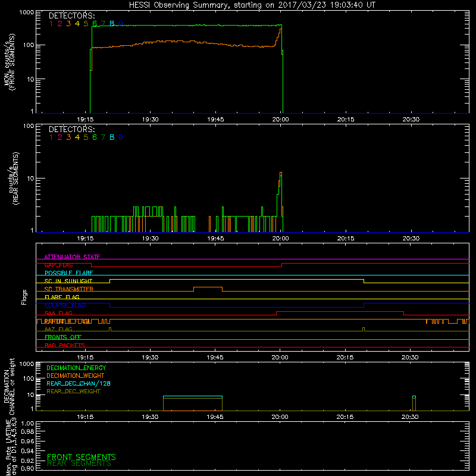Select detector 2 in the front segments legend
Image resolution: width=476 pixels, height=476 pixels.
(x=60, y=24)
